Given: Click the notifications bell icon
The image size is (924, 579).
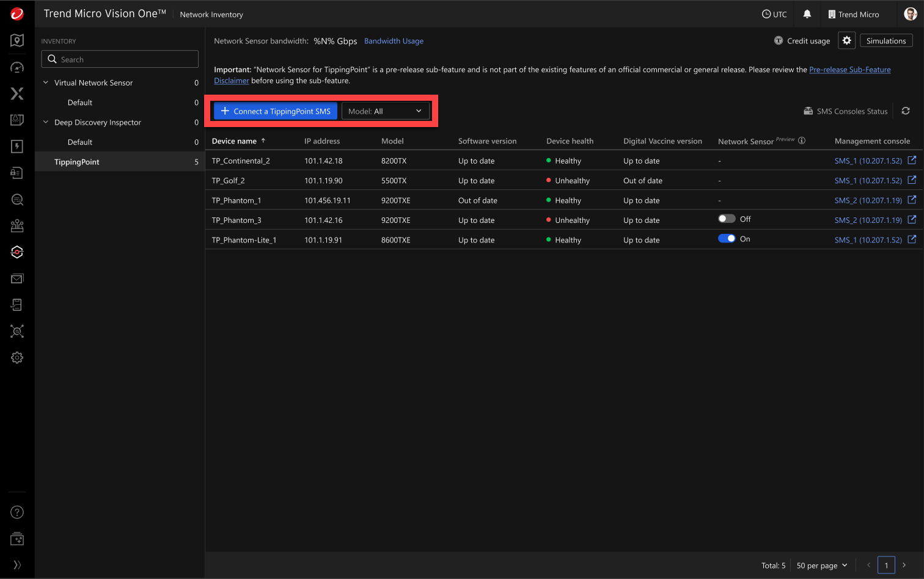Looking at the screenshot, I should (807, 14).
